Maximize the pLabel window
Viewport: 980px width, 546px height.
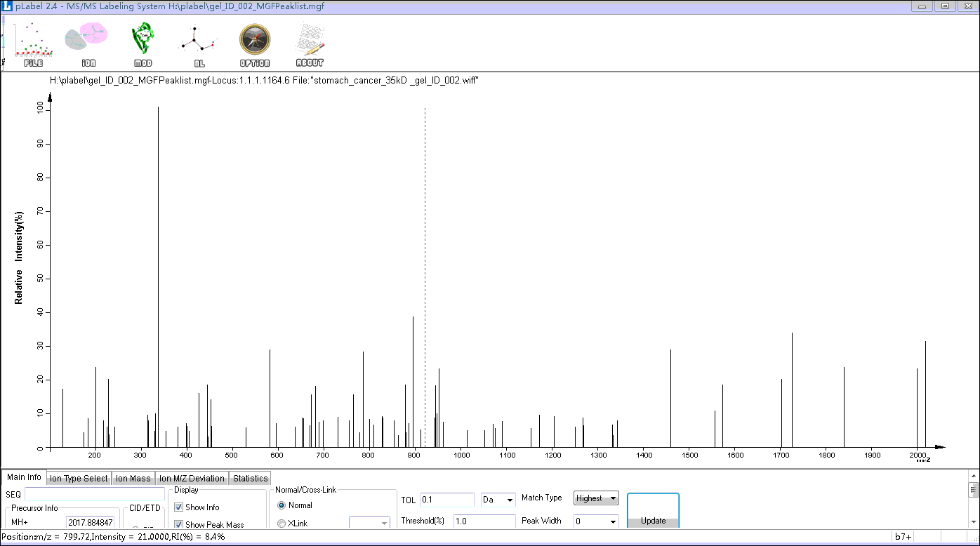[x=945, y=6]
